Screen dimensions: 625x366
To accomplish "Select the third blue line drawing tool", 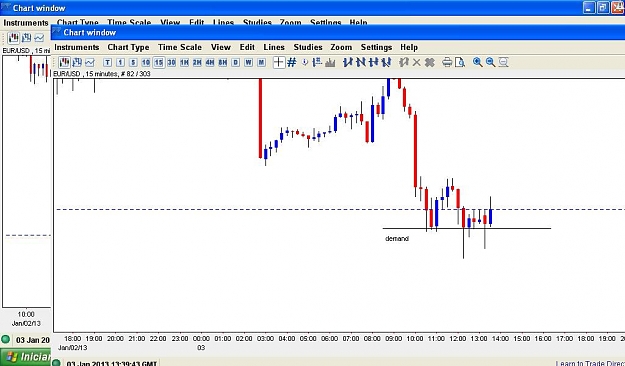I will pos(373,62).
